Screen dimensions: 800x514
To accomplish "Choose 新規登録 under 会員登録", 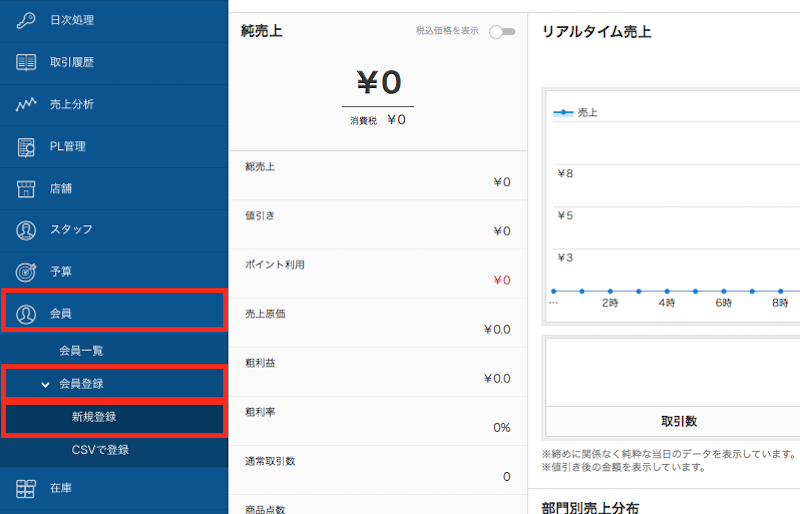I will click(x=114, y=417).
